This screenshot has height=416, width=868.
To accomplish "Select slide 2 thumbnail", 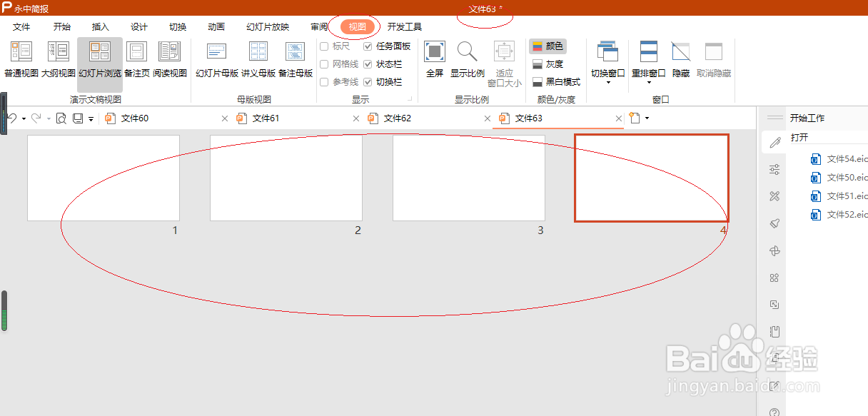I will (x=286, y=177).
